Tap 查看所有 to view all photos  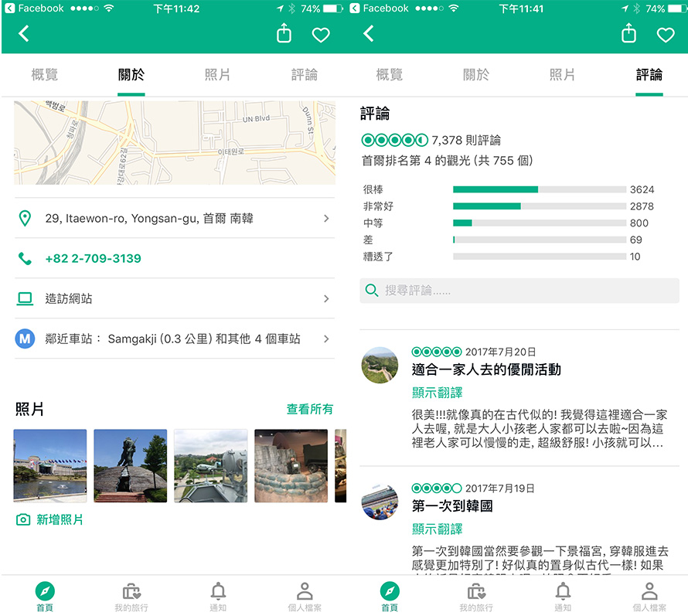(x=310, y=409)
